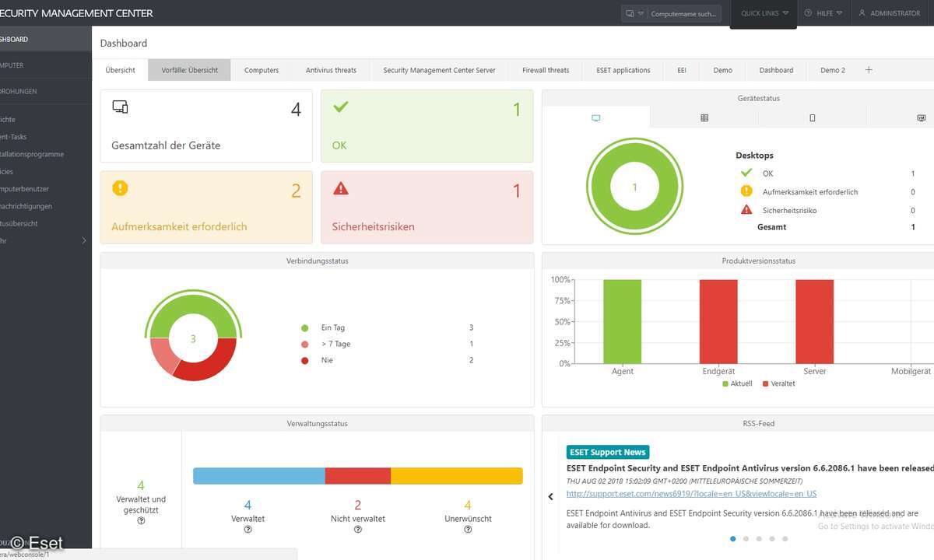The height and width of the screenshot is (560, 934).
Task: Click the yellow Unerwünscht bar segment
Action: pyautogui.click(x=457, y=476)
